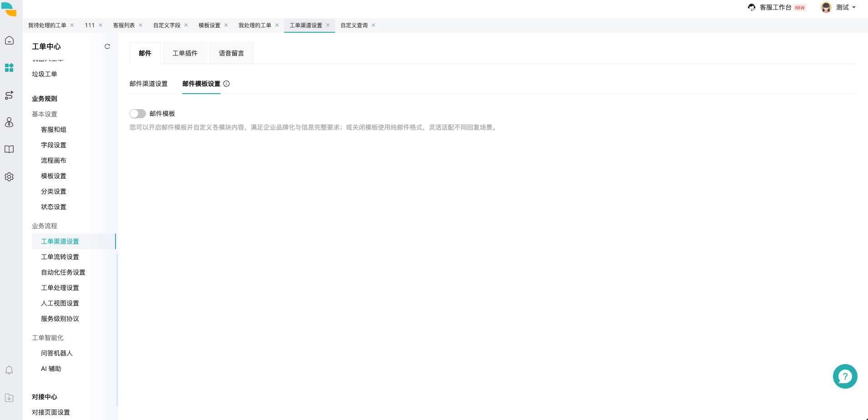Close the 我待处理的工单 tab
Screen dimensions: 868x420
tap(72, 25)
